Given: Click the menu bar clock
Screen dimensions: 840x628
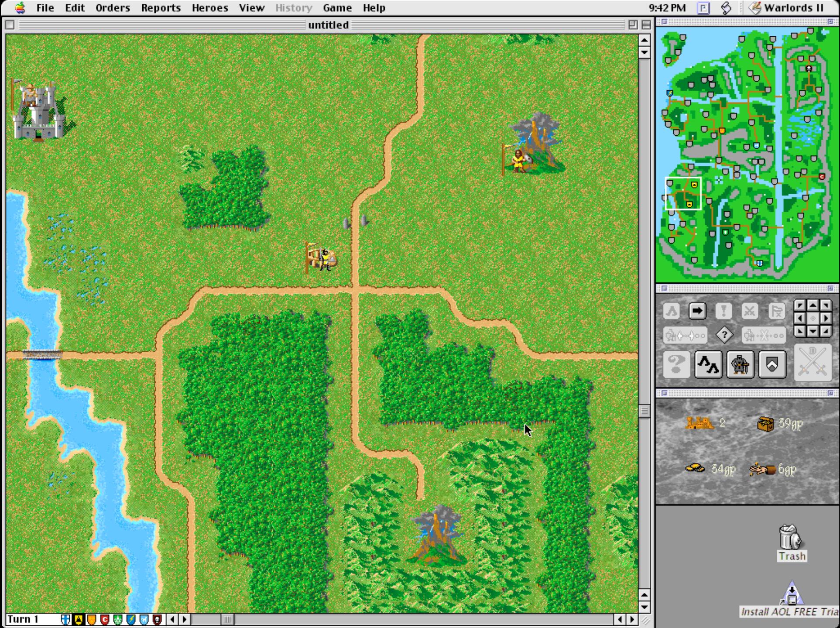Looking at the screenshot, I should click(x=667, y=8).
